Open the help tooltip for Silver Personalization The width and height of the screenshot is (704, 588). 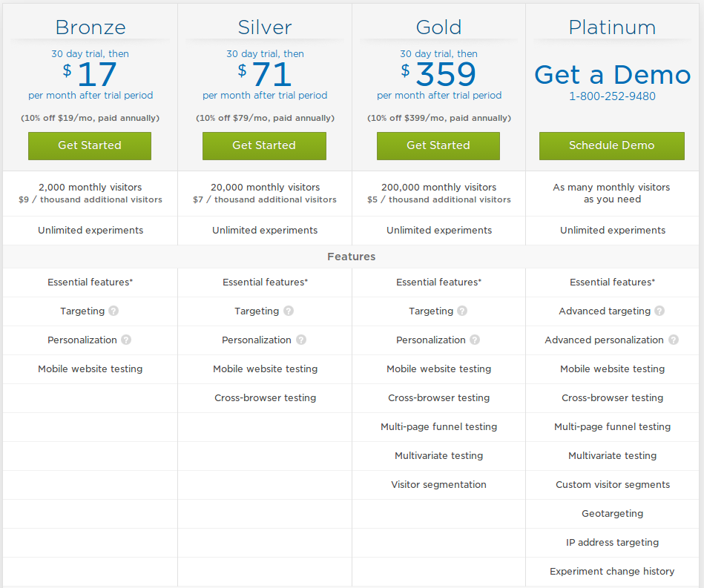click(301, 340)
